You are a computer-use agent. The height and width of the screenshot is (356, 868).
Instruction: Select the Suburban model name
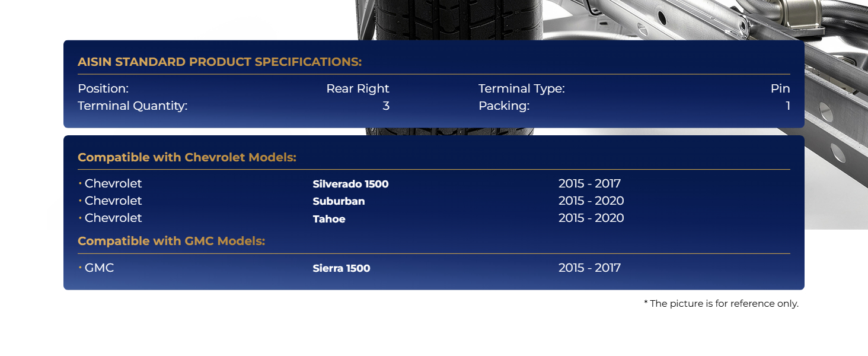pos(339,201)
